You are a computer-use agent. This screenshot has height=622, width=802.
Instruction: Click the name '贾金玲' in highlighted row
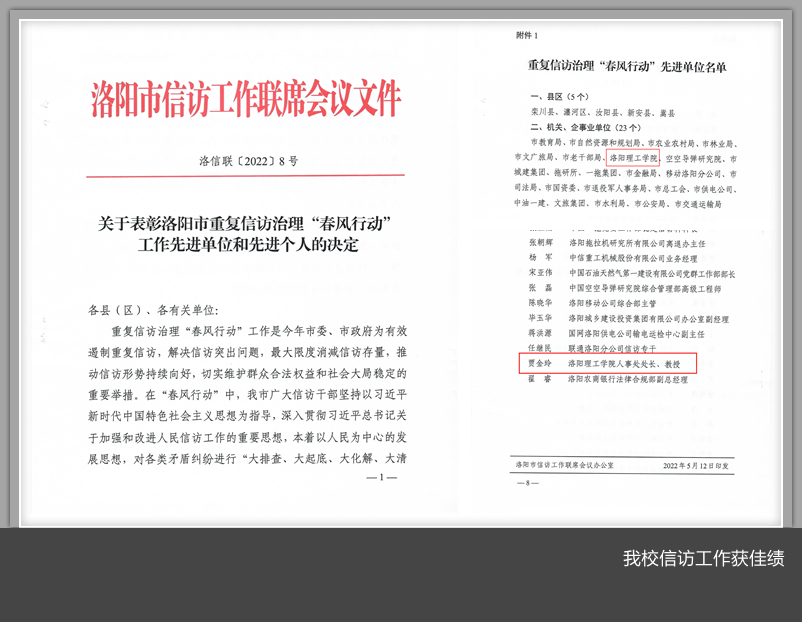[x=541, y=363]
